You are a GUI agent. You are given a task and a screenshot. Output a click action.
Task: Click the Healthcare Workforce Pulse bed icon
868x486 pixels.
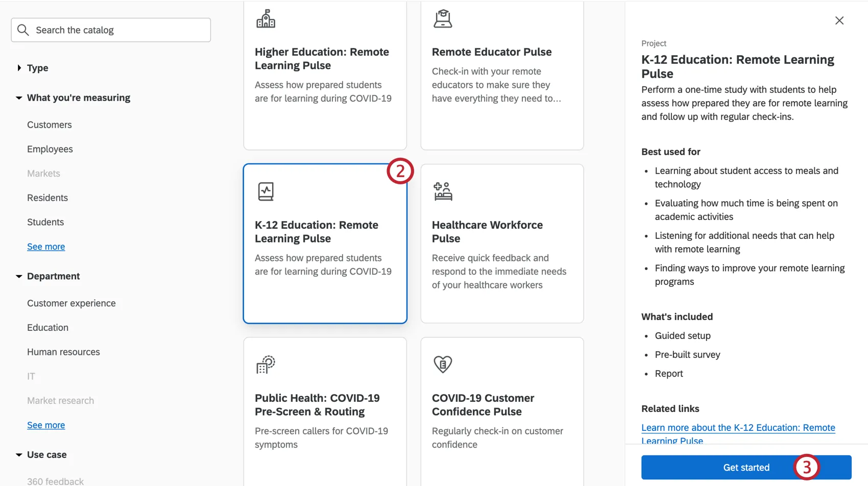tap(442, 191)
